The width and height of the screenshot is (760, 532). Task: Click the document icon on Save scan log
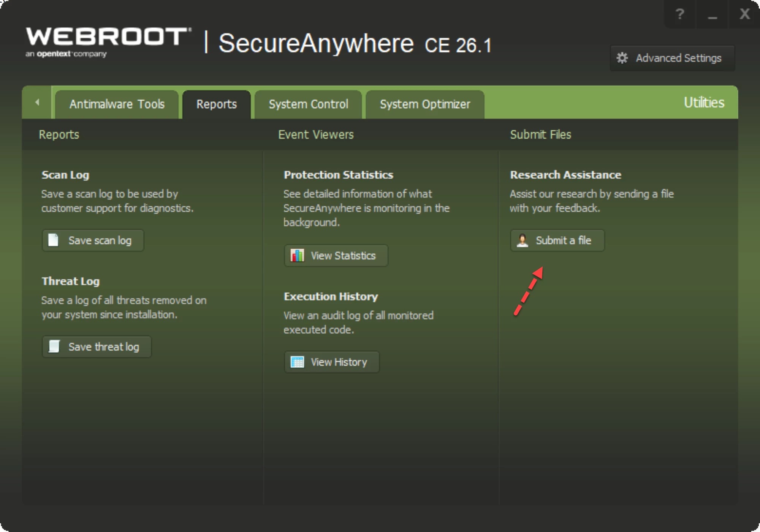(x=54, y=240)
